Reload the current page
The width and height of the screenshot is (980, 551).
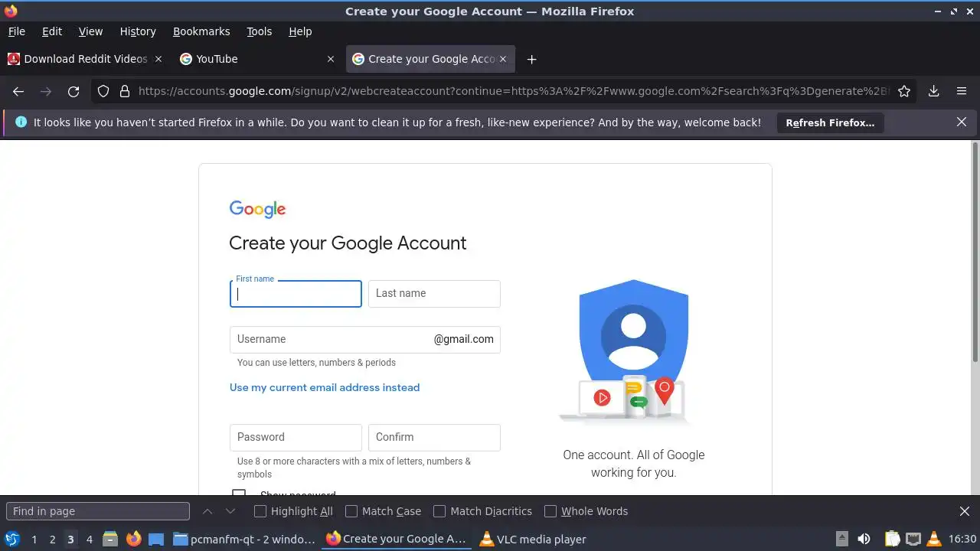click(x=73, y=91)
